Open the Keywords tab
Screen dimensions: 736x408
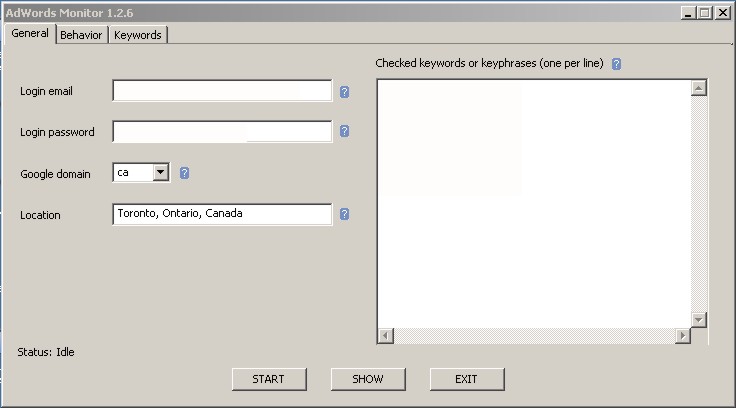coord(138,35)
